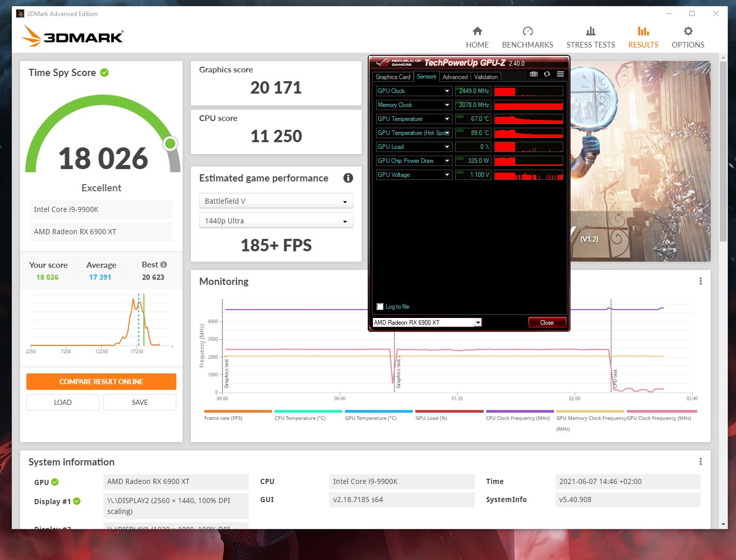
Task: Switch to the Graphics Card tab in GPU-Z
Action: tap(393, 77)
